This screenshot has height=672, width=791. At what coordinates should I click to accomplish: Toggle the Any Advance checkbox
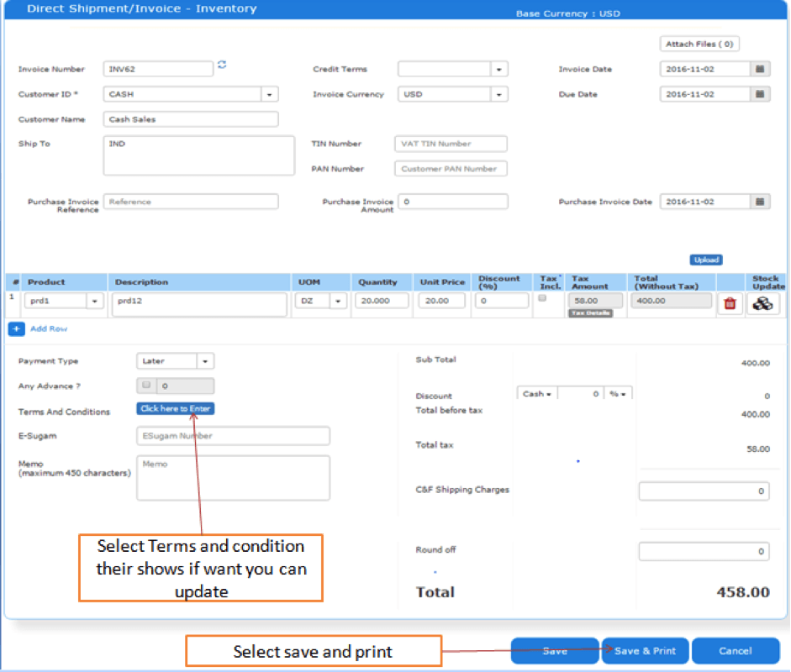pyautogui.click(x=145, y=386)
